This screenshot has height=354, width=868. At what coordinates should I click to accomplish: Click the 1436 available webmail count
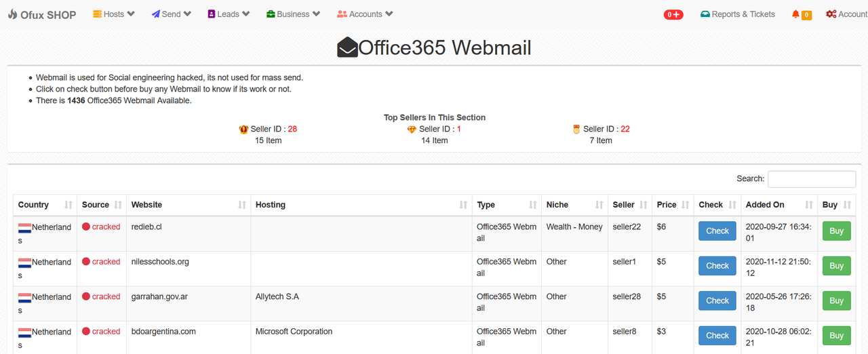coord(77,100)
